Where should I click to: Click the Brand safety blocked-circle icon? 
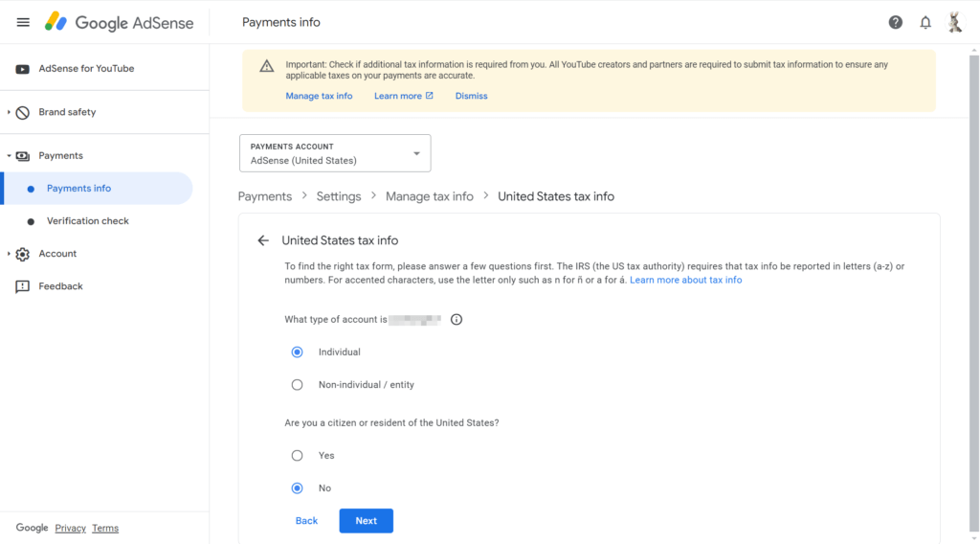(23, 113)
